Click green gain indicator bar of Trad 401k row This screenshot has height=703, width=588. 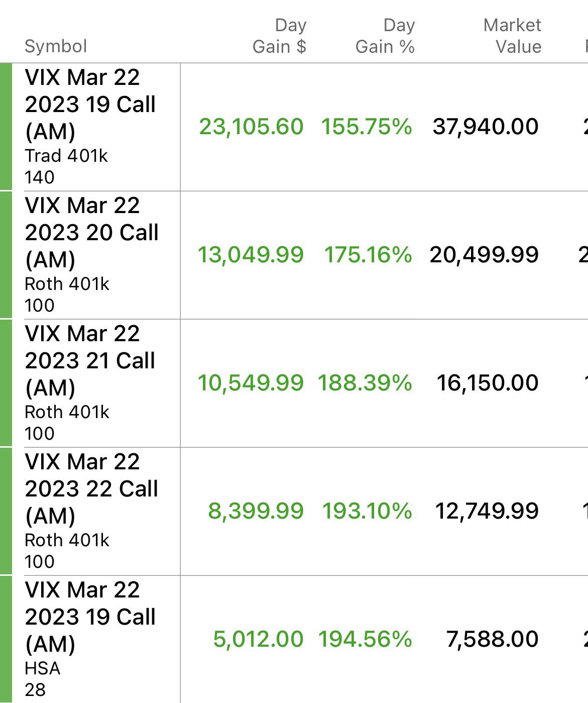tap(6, 127)
